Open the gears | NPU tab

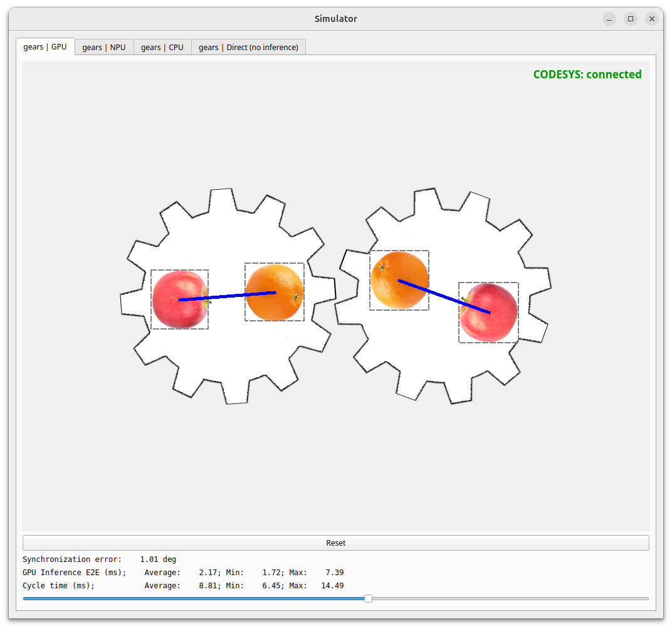[104, 47]
